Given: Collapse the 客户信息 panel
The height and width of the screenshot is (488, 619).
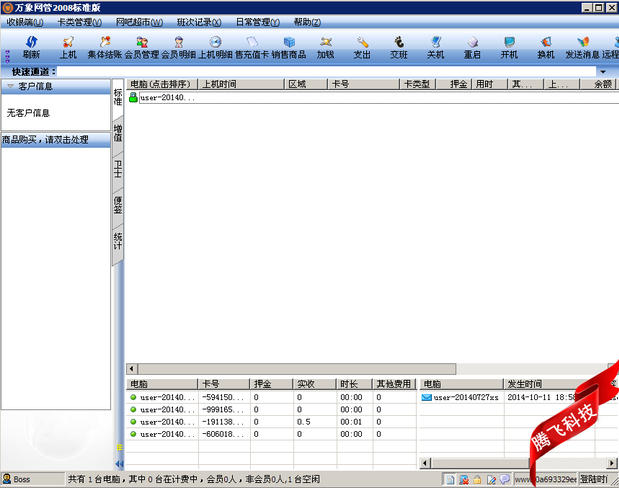Looking at the screenshot, I should click(11, 86).
